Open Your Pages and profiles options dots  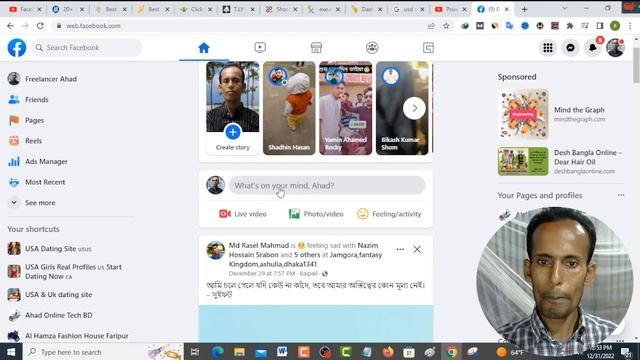[621, 195]
